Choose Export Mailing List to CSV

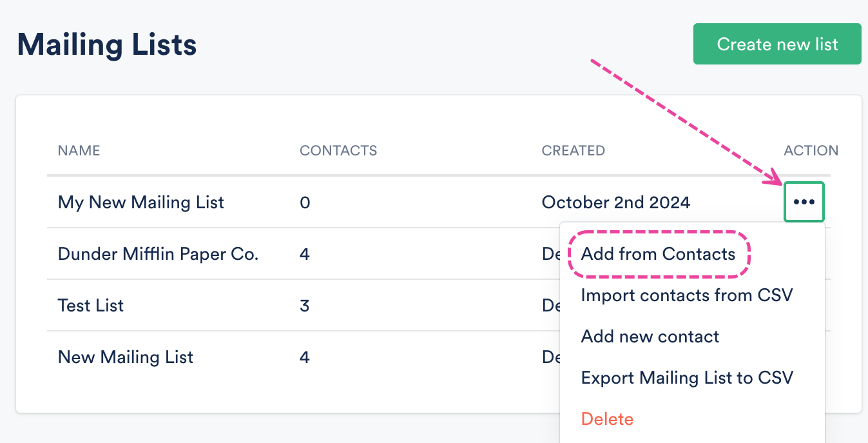tap(686, 378)
